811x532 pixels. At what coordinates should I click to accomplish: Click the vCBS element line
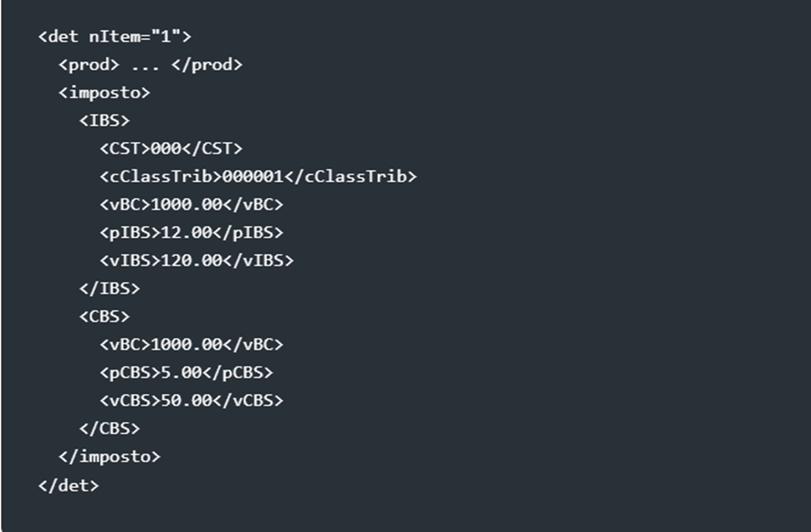(x=191, y=400)
